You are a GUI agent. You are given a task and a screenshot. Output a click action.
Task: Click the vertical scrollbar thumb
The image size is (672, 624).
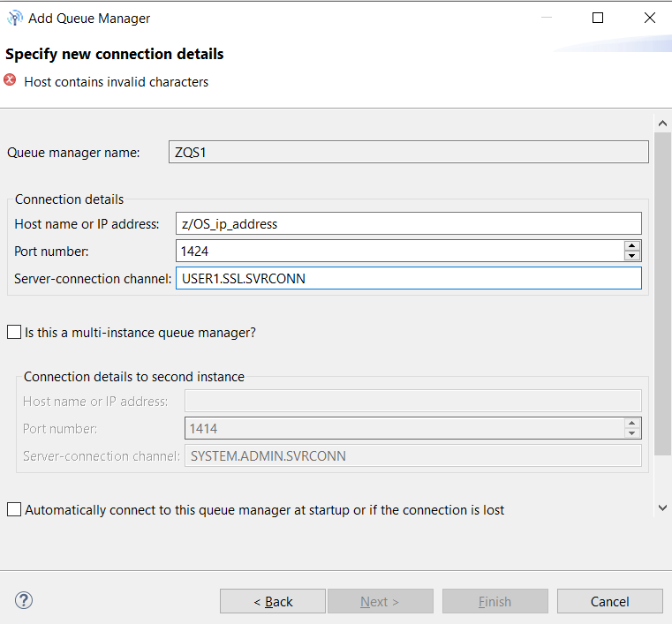pyautogui.click(x=662, y=294)
